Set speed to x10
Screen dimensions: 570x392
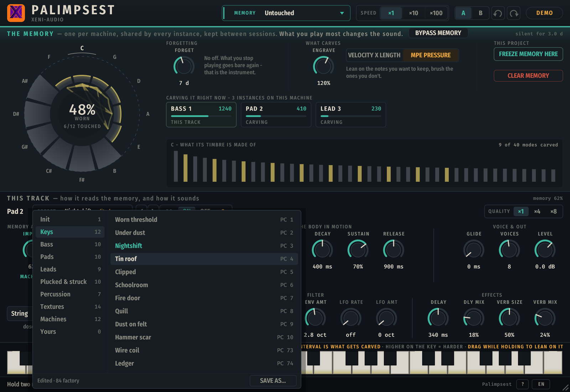[x=413, y=13]
